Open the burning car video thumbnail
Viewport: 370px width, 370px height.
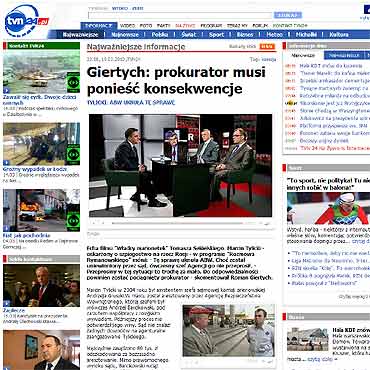click(41, 210)
